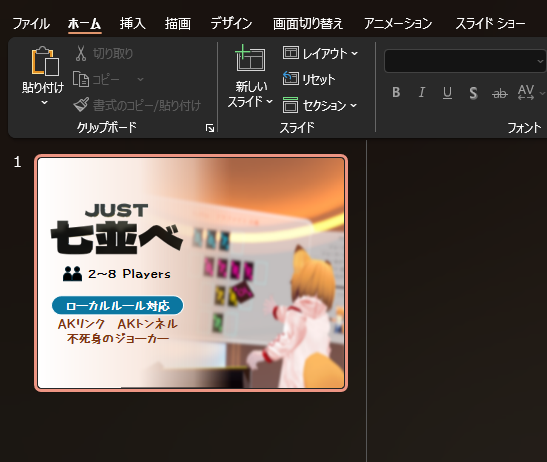547x462 pixels.
Task: Click the リセット button
Action: click(x=309, y=79)
